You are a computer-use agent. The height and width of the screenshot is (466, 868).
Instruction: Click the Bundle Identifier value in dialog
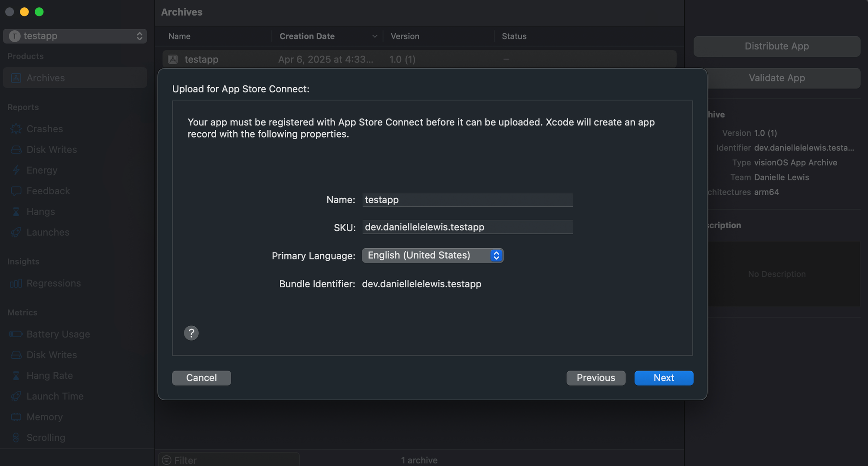click(421, 284)
